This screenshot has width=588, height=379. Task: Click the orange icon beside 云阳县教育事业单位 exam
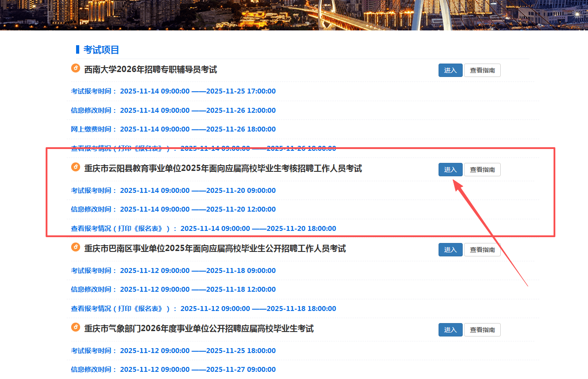[76, 167]
